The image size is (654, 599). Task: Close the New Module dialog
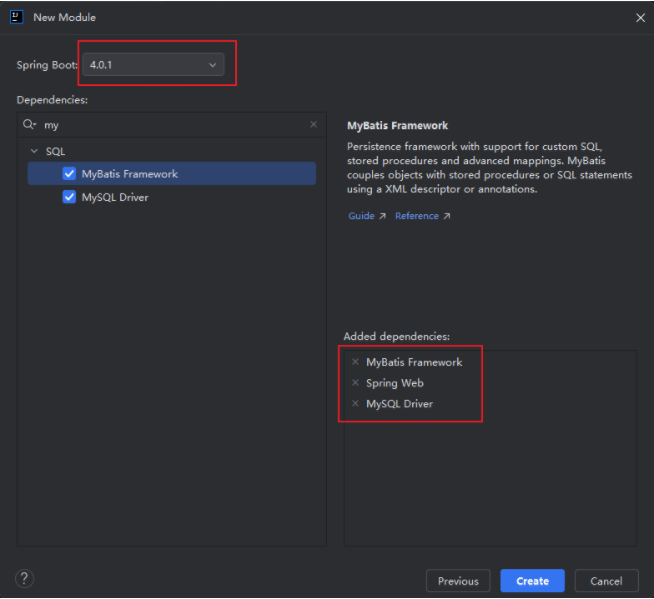(640, 18)
